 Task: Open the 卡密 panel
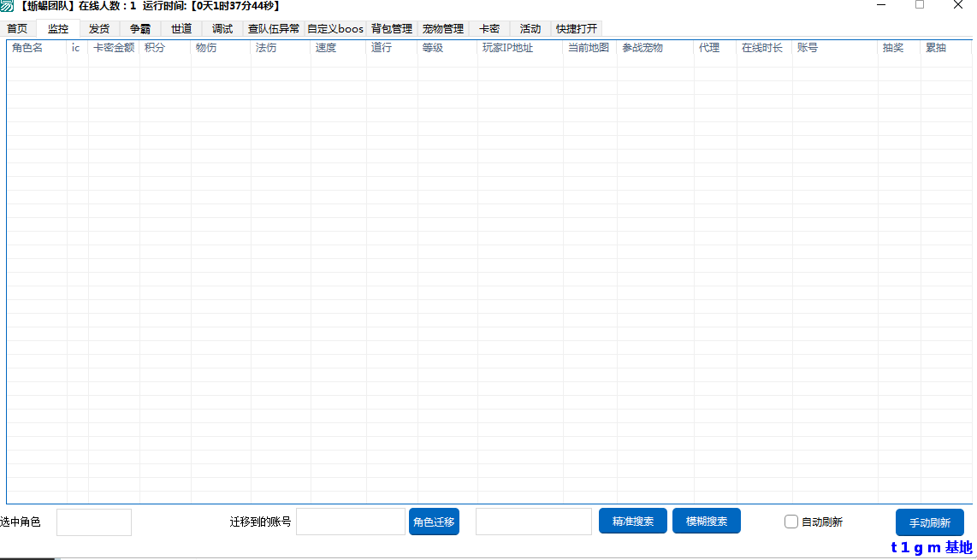(488, 27)
